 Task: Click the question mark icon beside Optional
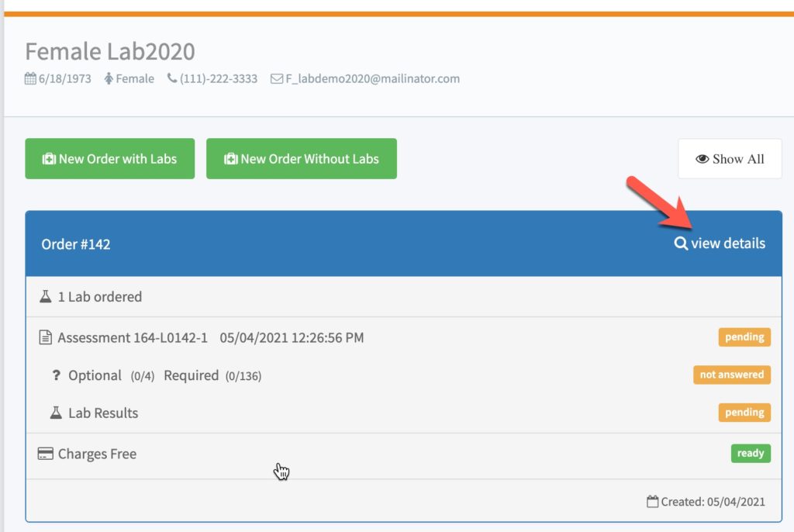click(x=56, y=375)
